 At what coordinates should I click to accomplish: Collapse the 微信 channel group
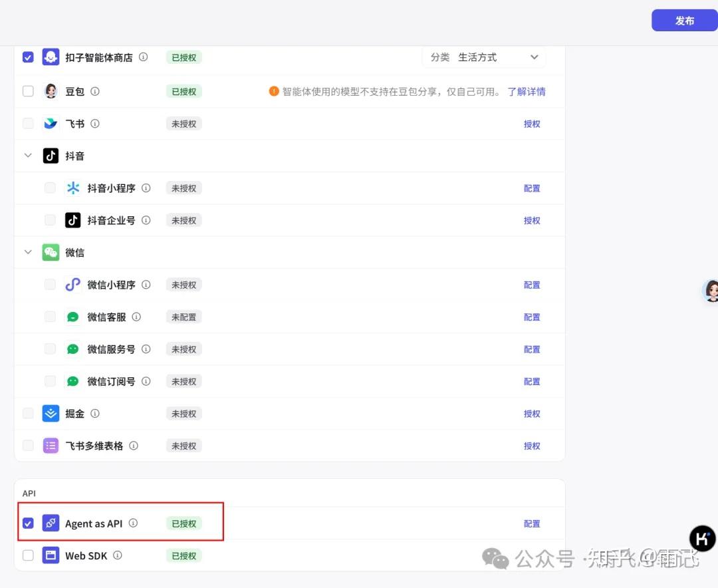click(28, 252)
